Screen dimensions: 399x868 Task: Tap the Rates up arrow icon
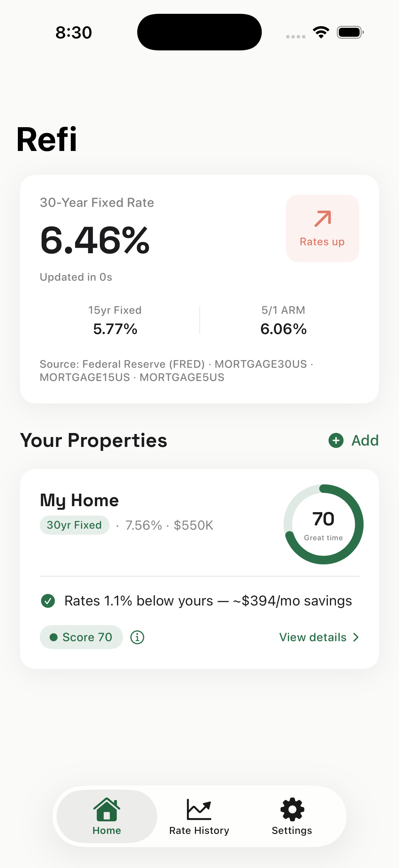click(x=323, y=219)
